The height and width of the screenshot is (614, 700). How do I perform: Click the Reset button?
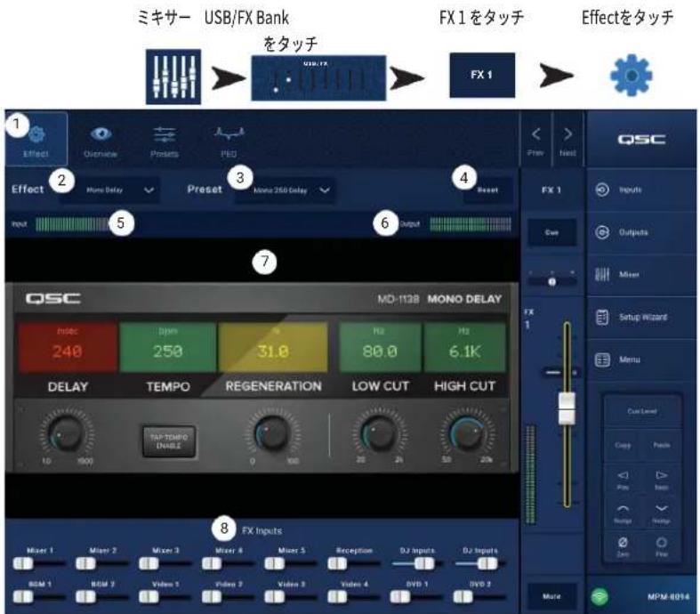(487, 190)
